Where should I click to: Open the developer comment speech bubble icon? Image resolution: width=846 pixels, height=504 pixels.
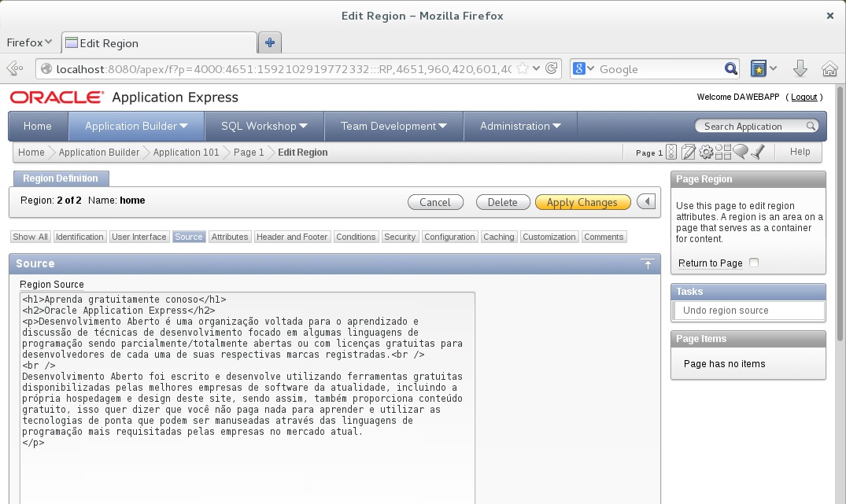(x=740, y=153)
